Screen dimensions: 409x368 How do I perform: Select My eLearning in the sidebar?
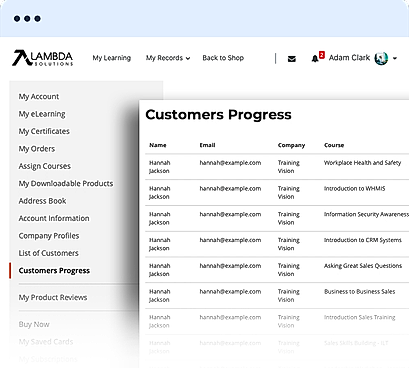(x=42, y=114)
